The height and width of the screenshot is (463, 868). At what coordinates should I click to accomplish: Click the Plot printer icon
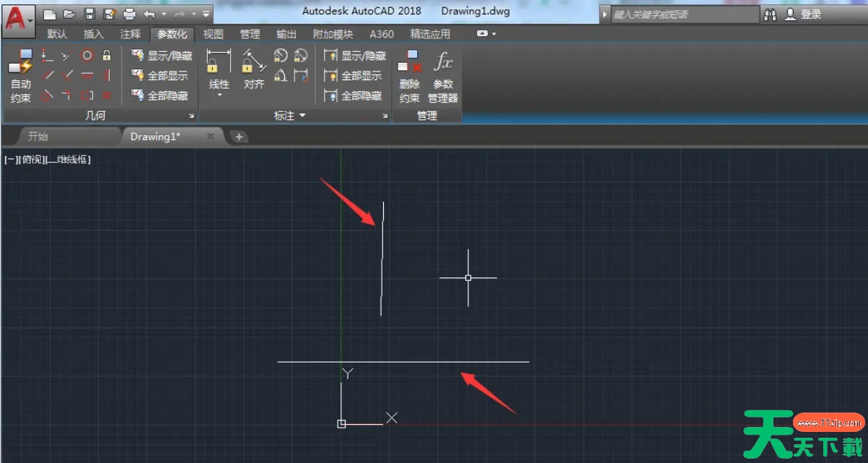tap(129, 14)
